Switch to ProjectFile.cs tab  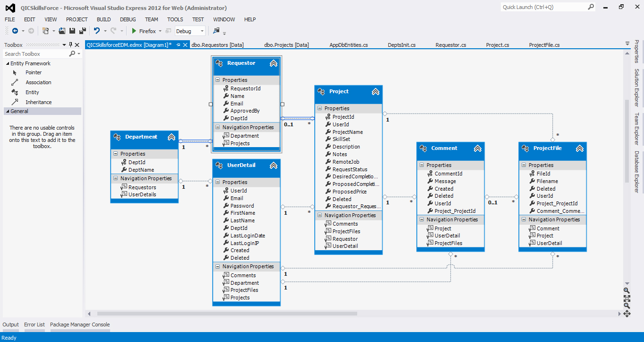point(544,45)
